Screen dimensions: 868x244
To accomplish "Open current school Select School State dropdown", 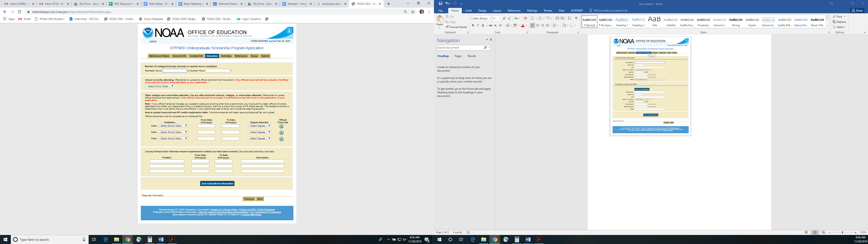I will tap(159, 86).
